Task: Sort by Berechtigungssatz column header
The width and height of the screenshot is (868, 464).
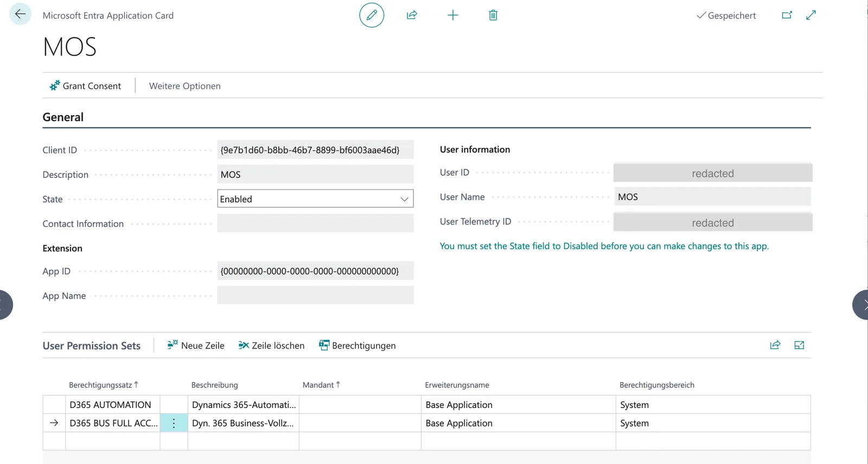Action: pyautogui.click(x=103, y=385)
